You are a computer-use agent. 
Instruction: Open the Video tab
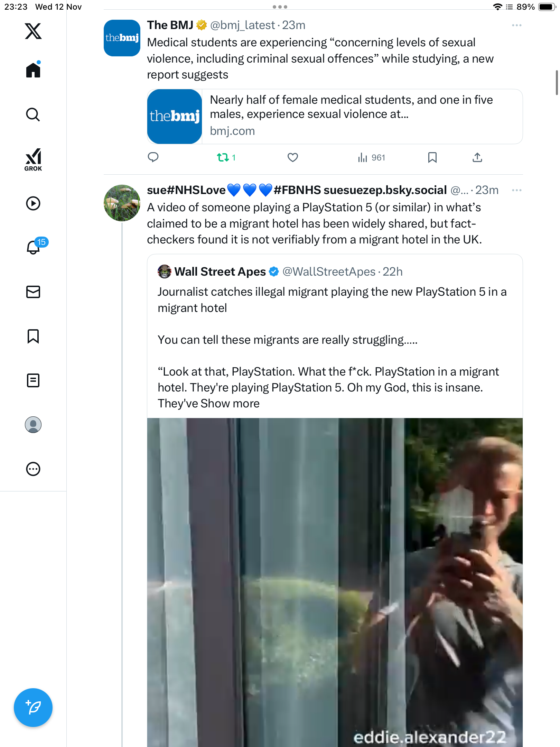pos(33,203)
